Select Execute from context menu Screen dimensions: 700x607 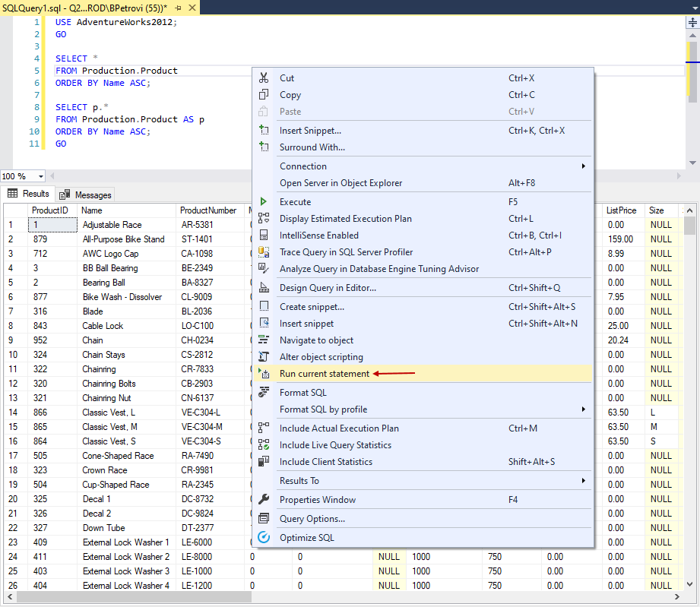[423, 202]
